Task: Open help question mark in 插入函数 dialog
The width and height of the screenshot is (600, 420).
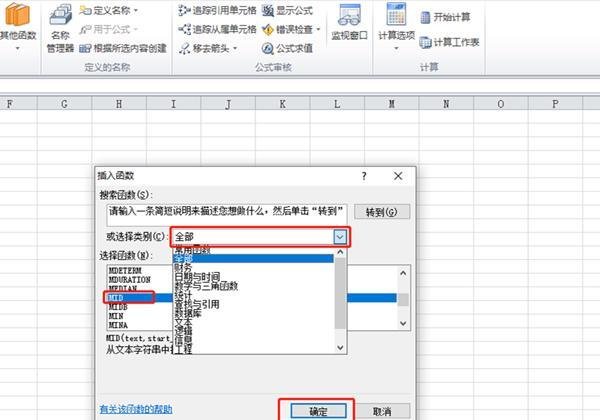Action: (364, 176)
